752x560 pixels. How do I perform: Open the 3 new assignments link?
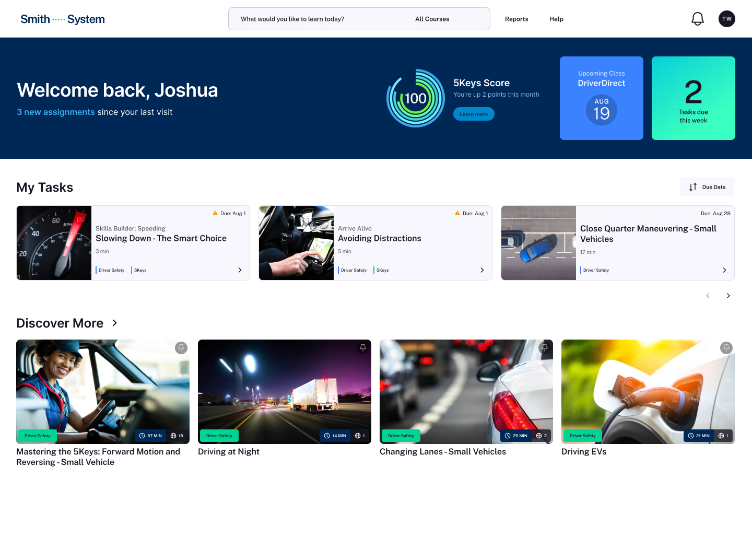(55, 112)
